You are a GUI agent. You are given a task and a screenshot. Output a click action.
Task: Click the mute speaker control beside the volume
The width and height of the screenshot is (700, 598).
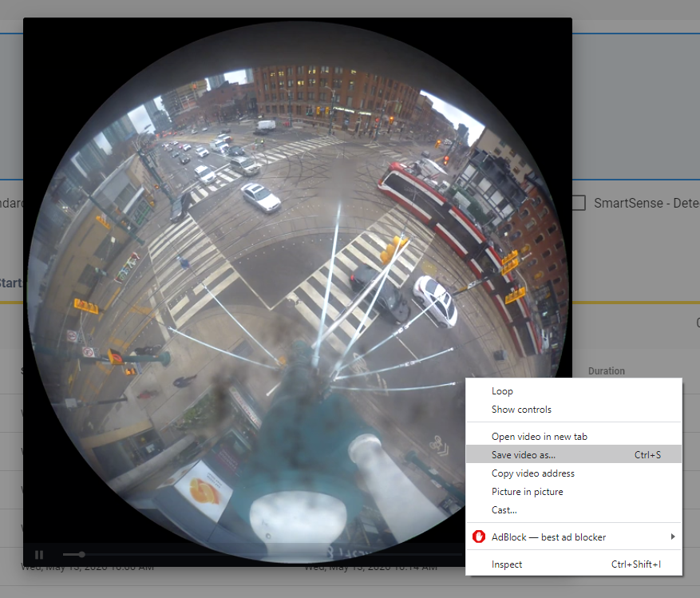click(56, 554)
